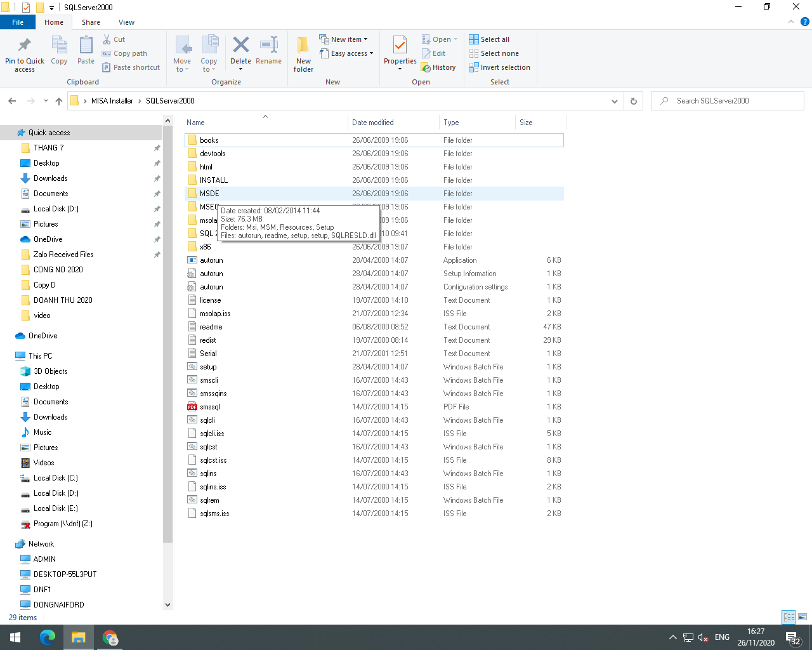812x650 pixels.
Task: Click the Paste ribbon icon
Action: pos(86,46)
